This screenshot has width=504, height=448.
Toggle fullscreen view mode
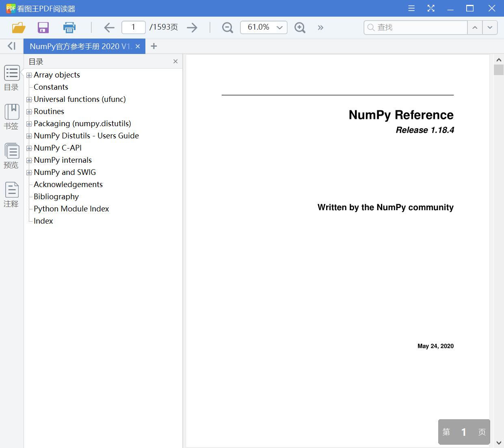430,8
